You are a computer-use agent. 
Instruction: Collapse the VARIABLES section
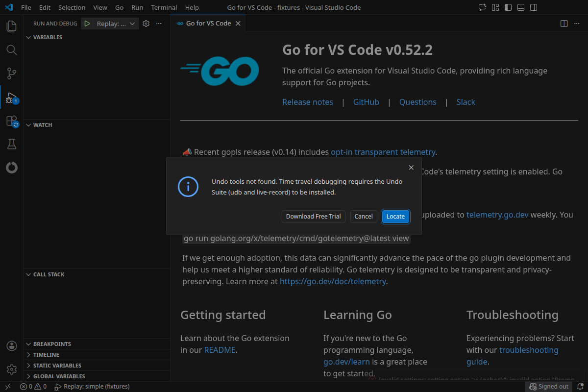[97, 37]
